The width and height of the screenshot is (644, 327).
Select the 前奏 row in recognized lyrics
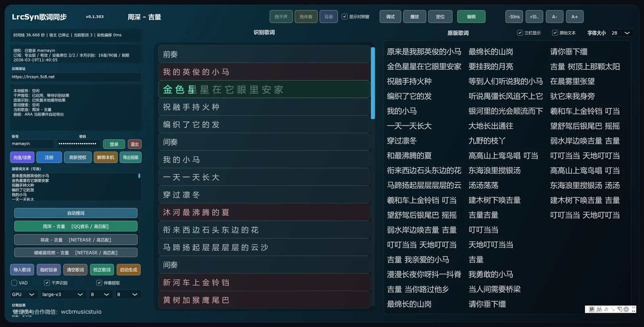pyautogui.click(x=264, y=54)
